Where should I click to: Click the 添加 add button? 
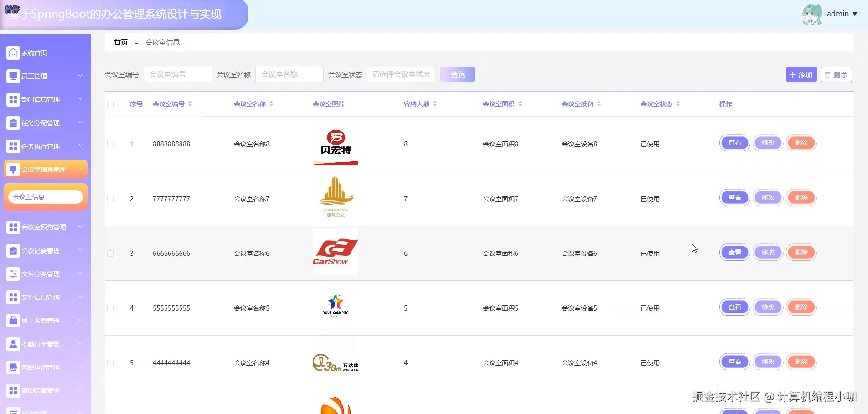(801, 74)
